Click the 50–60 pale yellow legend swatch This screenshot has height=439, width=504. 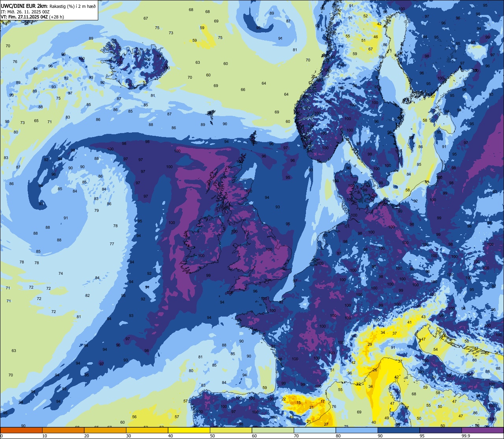(231, 430)
